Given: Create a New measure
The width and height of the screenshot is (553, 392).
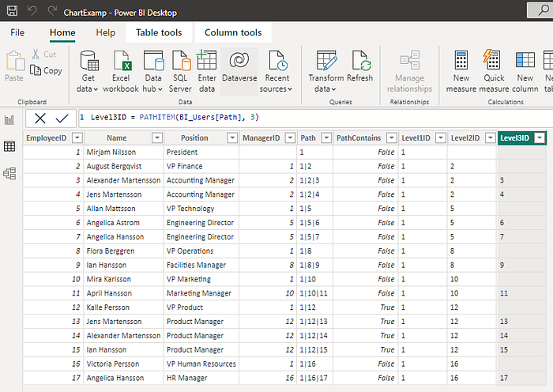Looking at the screenshot, I should pyautogui.click(x=461, y=71).
